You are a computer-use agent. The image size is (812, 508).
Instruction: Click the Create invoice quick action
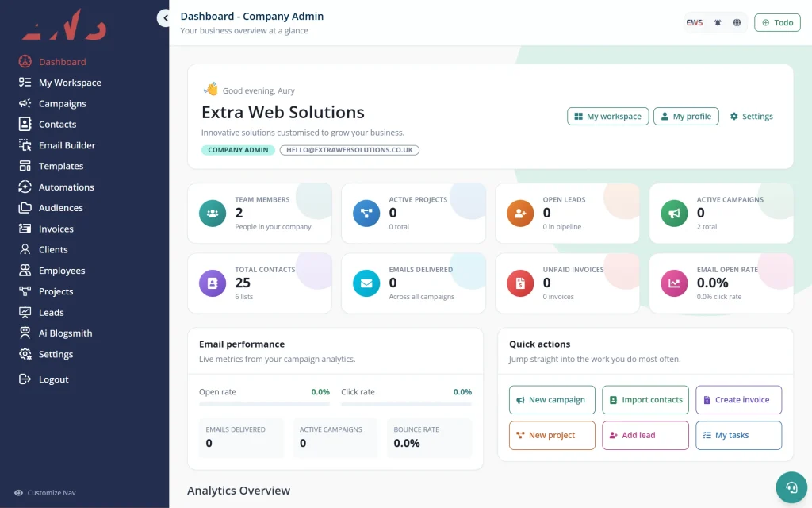point(738,400)
